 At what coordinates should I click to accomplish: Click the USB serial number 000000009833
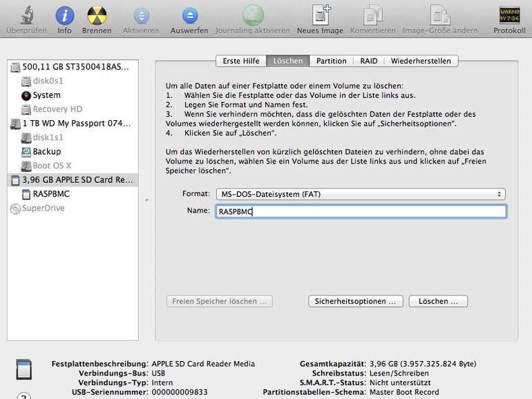(x=180, y=392)
